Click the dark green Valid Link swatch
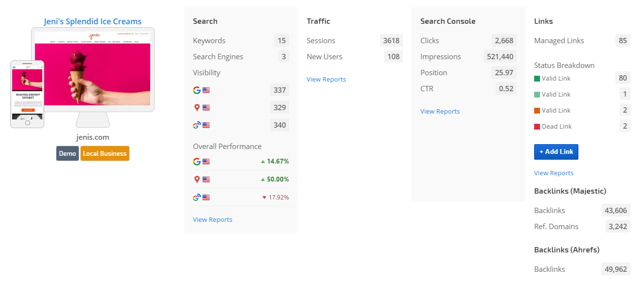Image resolution: width=644 pixels, height=282 pixels. click(537, 79)
